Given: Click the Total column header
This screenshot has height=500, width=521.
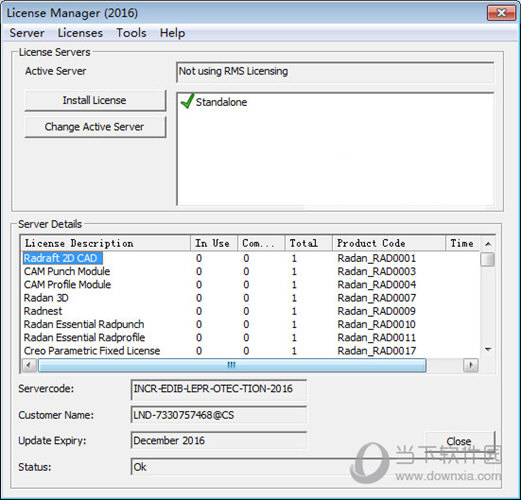Looking at the screenshot, I should click(x=308, y=243).
